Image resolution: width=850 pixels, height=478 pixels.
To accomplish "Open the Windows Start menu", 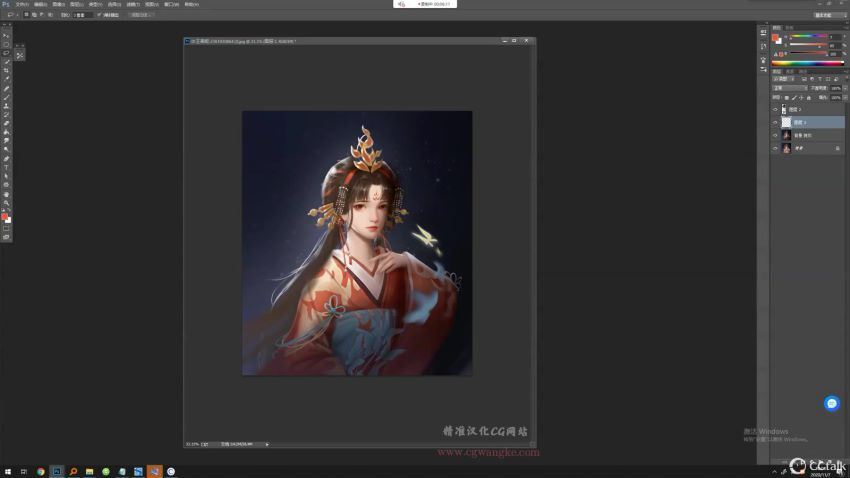I will click(x=7, y=471).
